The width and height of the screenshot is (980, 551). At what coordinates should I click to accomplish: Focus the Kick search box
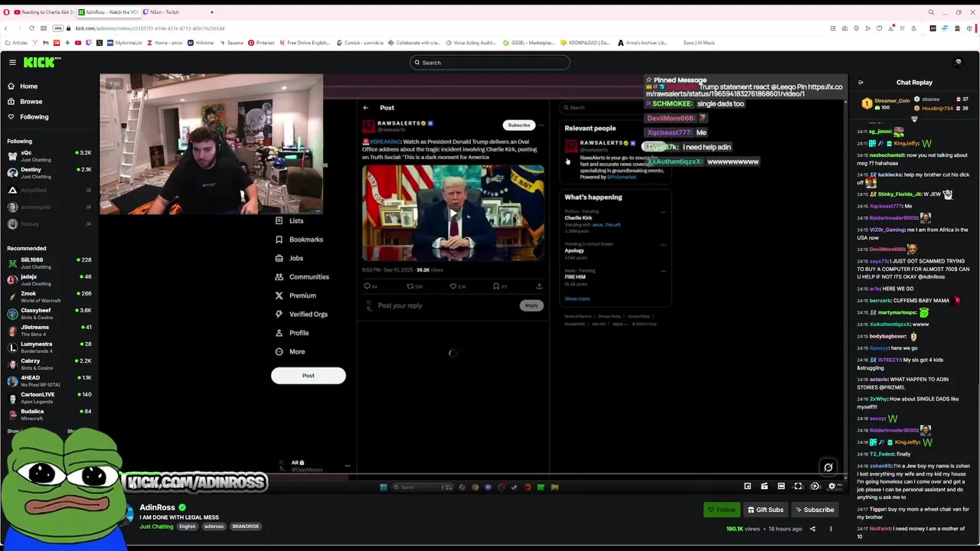490,63
